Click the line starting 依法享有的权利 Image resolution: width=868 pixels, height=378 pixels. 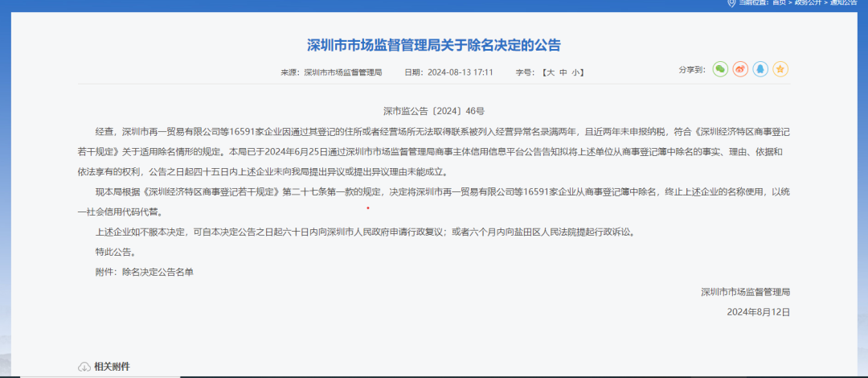(262, 171)
